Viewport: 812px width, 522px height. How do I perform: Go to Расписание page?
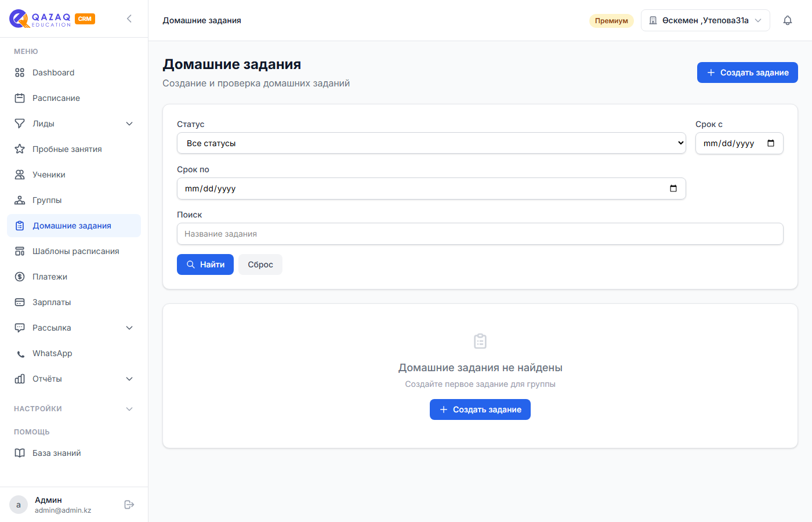74,98
